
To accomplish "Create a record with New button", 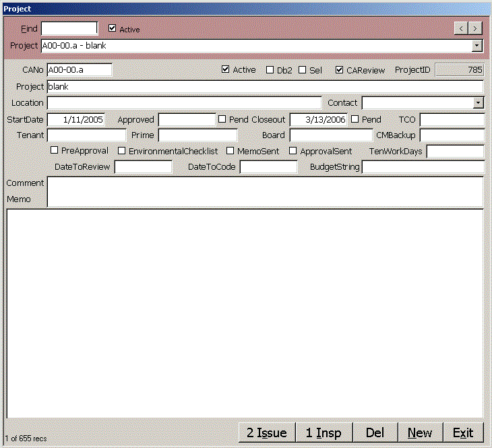I will click(420, 433).
